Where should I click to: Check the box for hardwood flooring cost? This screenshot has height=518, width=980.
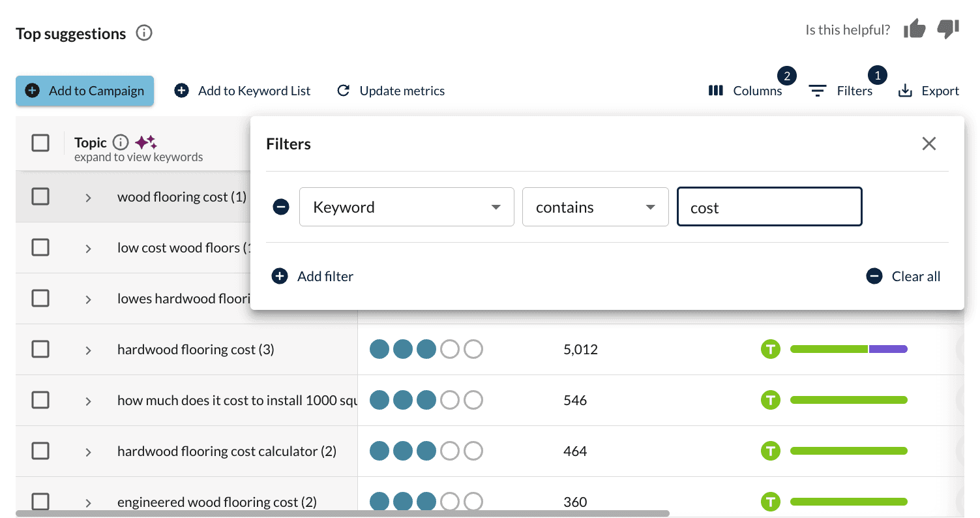coord(40,350)
